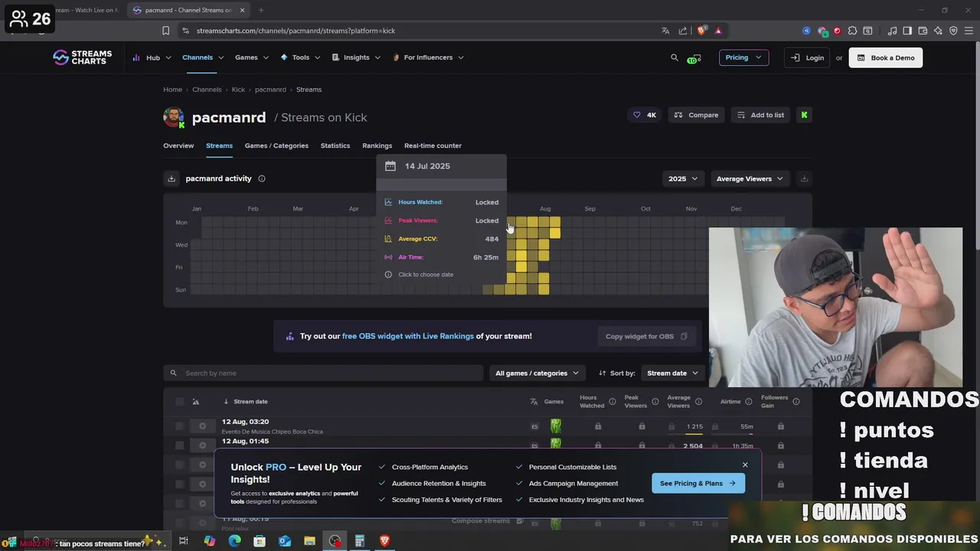
Task: Open File Explorer from taskbar
Action: [309, 541]
